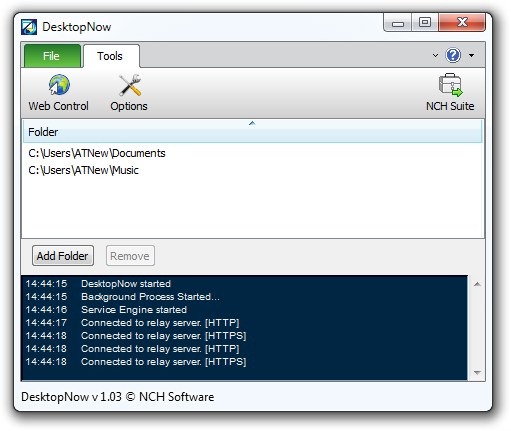Click the blue help question mark icon
This screenshot has width=511, height=431.
click(x=453, y=55)
